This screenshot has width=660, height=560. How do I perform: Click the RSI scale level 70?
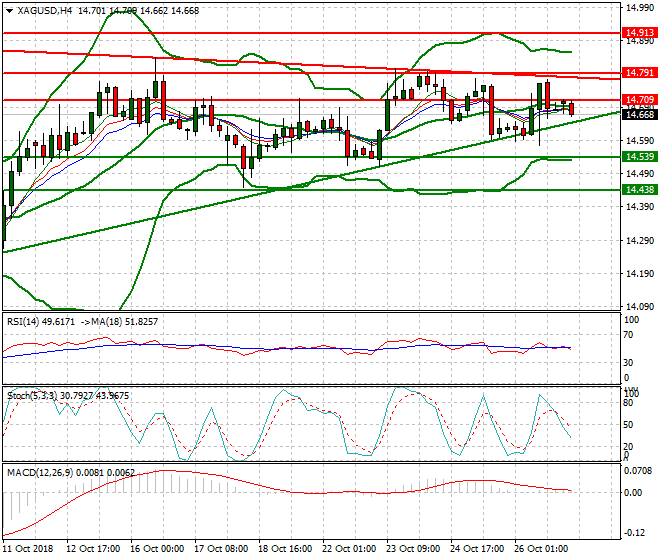628,335
